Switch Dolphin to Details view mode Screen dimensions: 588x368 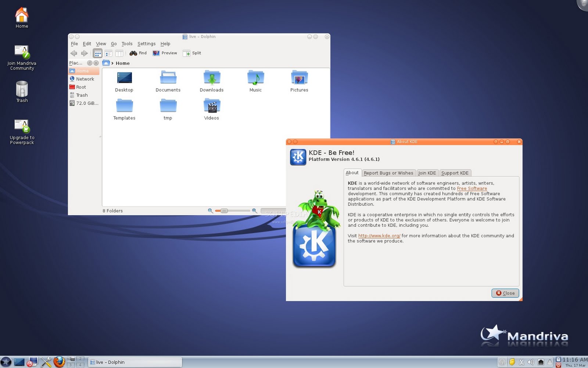click(108, 53)
